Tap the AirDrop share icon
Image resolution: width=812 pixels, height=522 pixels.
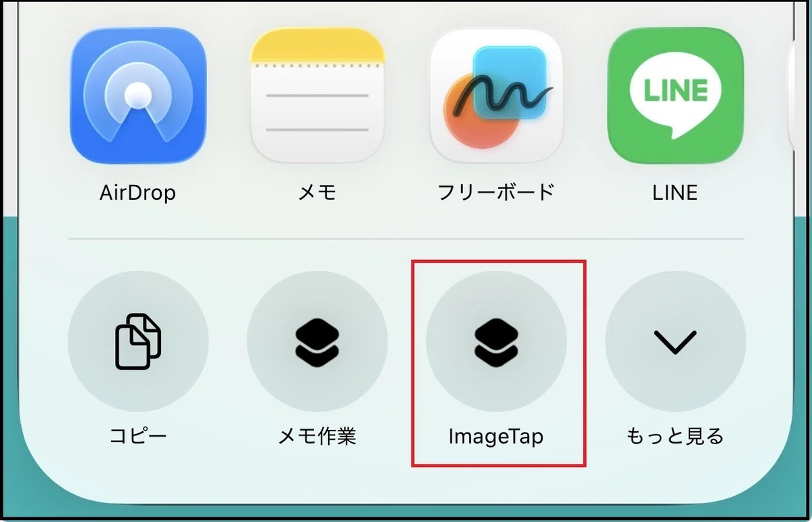[x=138, y=95]
